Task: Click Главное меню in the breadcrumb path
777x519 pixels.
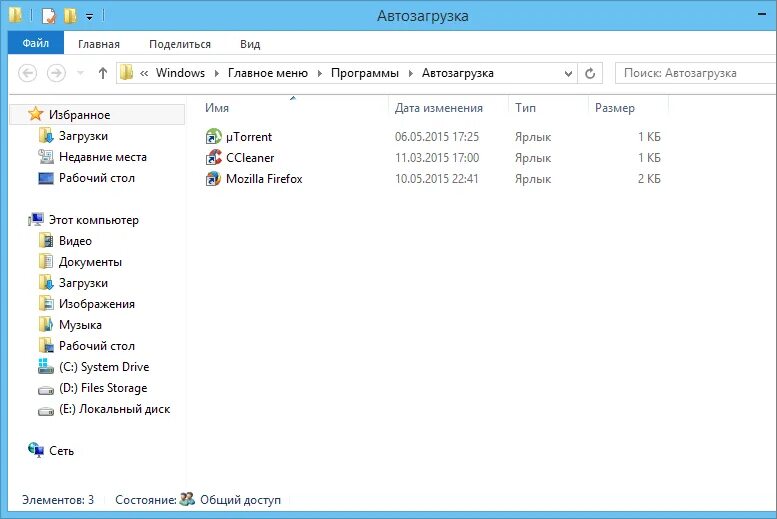Action: click(x=268, y=73)
